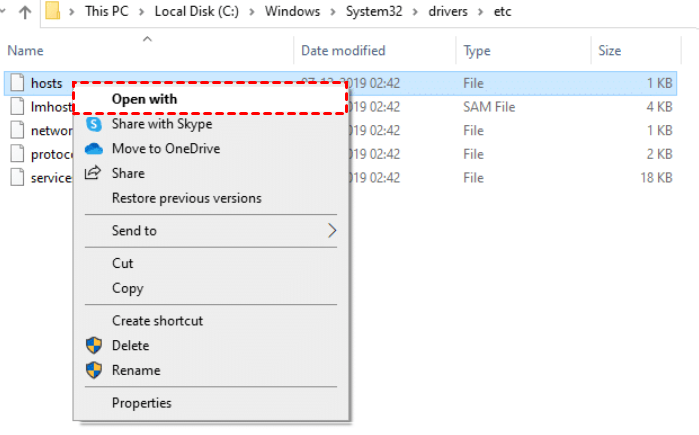
Task: Open Properties from the context menu
Action: tap(141, 403)
